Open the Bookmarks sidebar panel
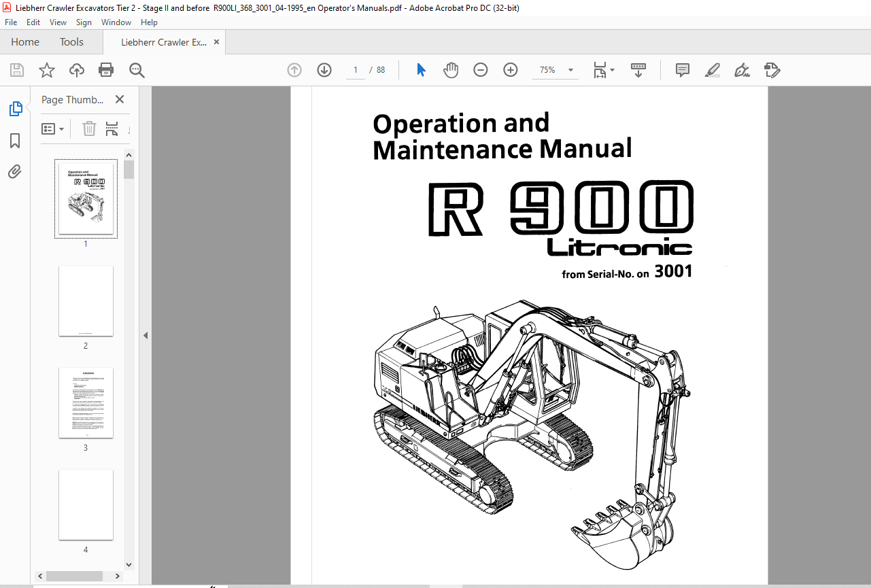The height and width of the screenshot is (588, 871). [15, 141]
